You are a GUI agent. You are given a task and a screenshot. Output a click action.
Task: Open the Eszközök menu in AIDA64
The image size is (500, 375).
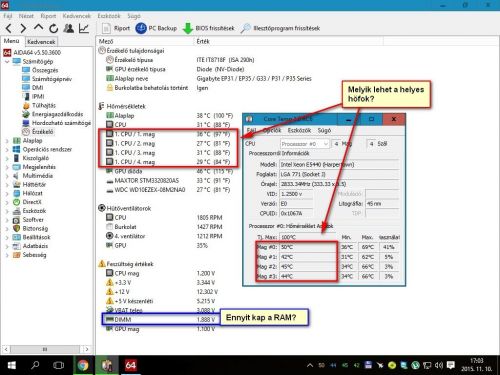(x=109, y=16)
